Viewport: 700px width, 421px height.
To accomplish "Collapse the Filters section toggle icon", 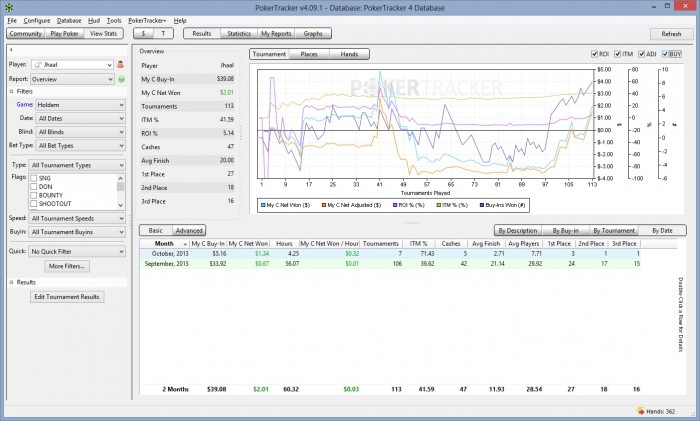I will (x=11, y=91).
